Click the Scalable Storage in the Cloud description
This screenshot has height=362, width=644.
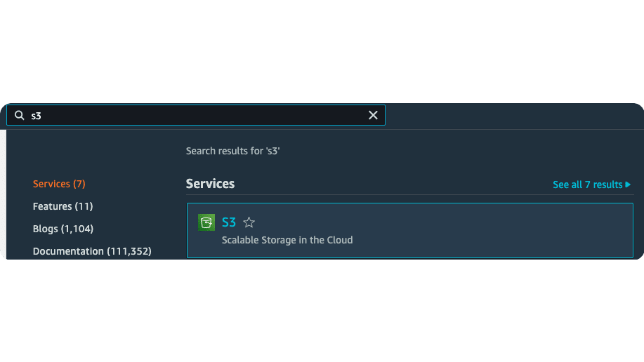pyautogui.click(x=287, y=240)
